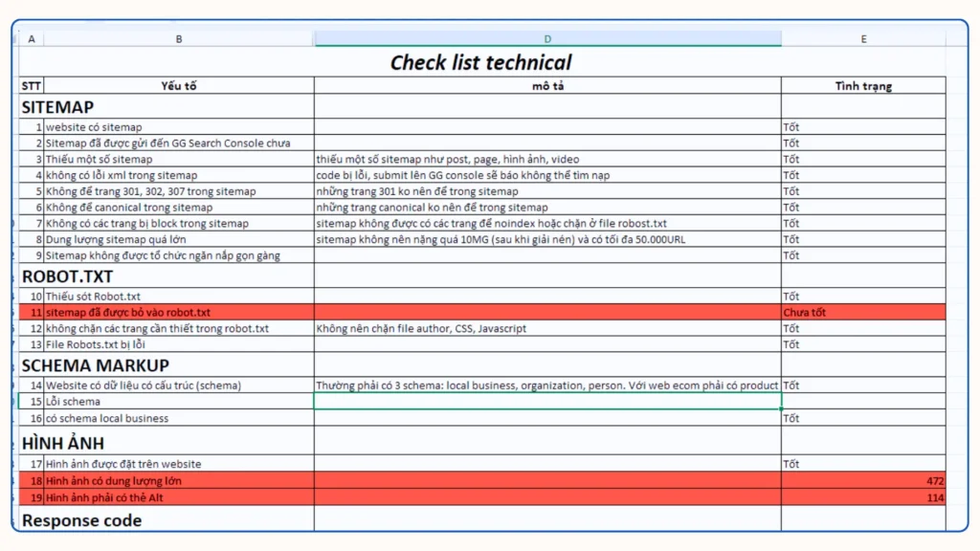Click the SITEMAP section heading
The height and width of the screenshot is (551, 980).
(57, 107)
